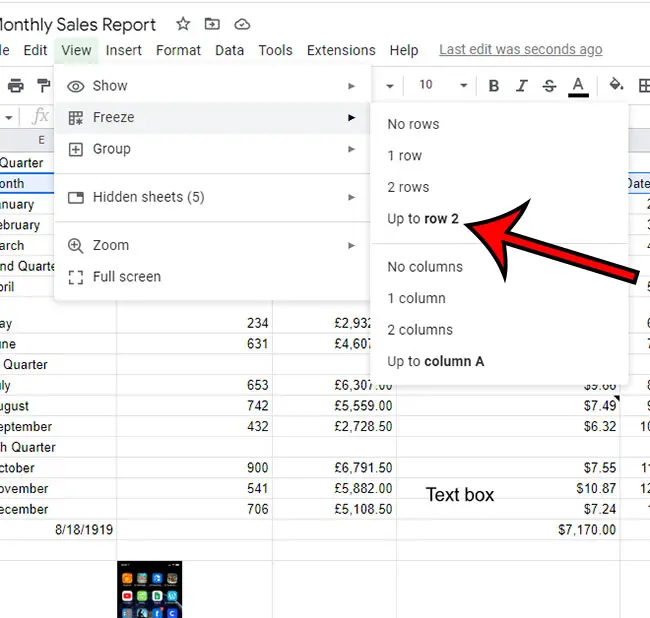
Task: Select Full screen from View menu
Action: tap(126, 277)
